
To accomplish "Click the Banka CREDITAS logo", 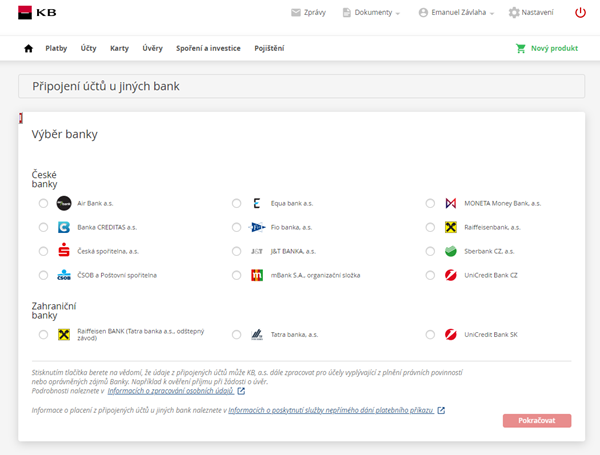I will coord(64,227).
